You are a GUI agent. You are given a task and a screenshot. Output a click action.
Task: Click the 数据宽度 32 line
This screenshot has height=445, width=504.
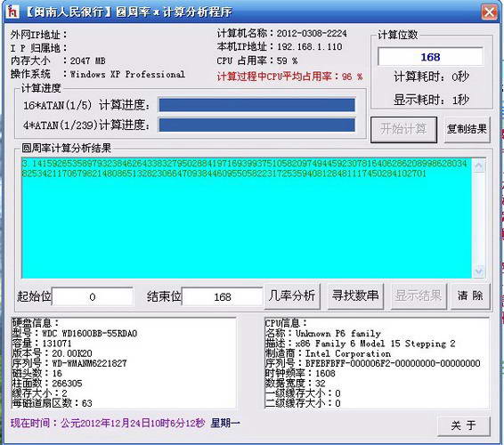coord(295,384)
